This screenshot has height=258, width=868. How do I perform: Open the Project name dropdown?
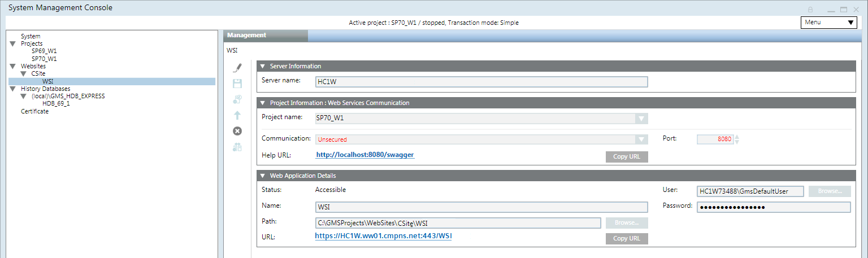point(641,119)
